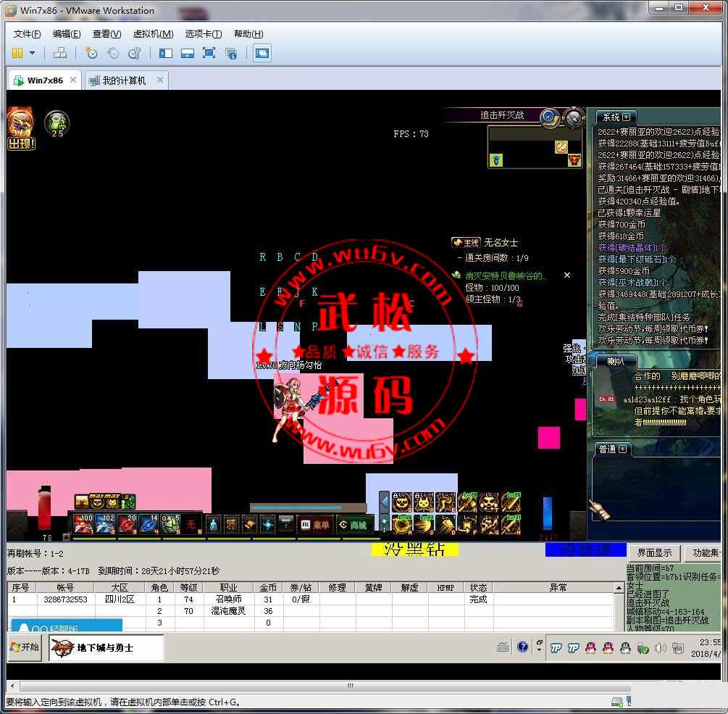728x714 pixels.
Task: Toggle the thumbnail bar toolbar icon
Action: click(187, 53)
